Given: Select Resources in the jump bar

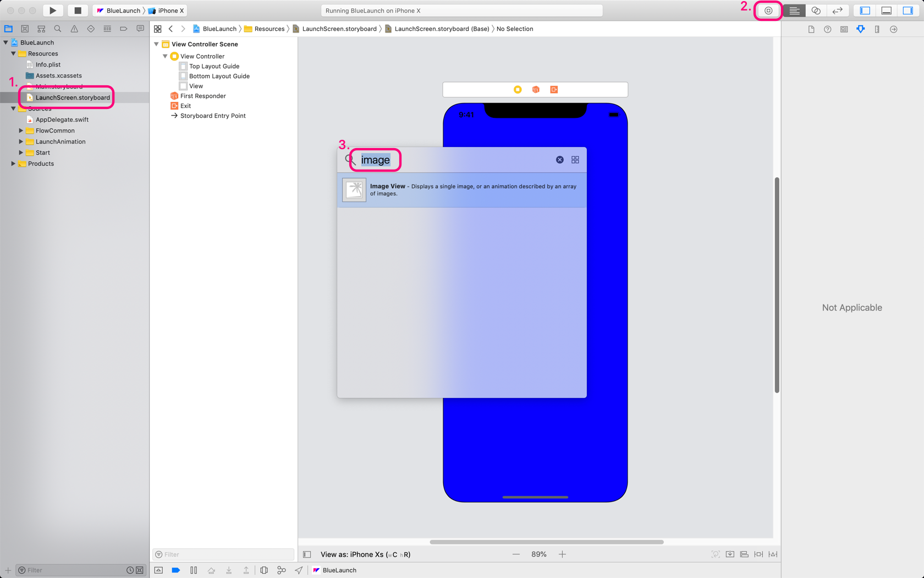Looking at the screenshot, I should (x=269, y=29).
